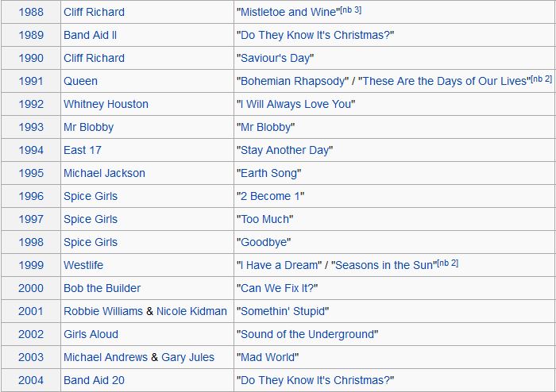Click the East 17 link
556x392 pixels.
tap(83, 150)
